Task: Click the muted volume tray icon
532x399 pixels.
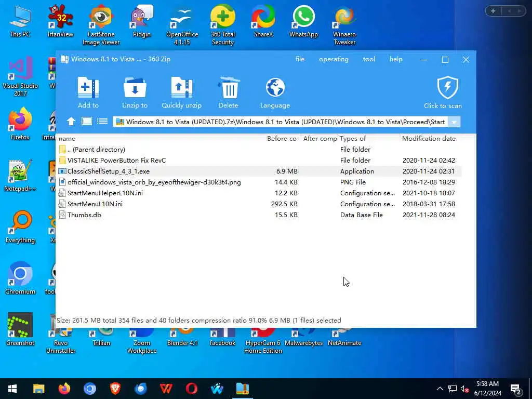Action: click(x=464, y=389)
